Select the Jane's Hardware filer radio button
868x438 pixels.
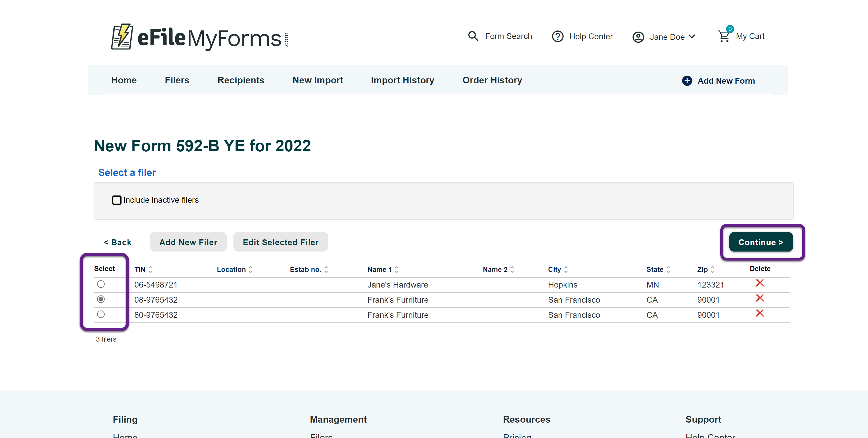(101, 284)
